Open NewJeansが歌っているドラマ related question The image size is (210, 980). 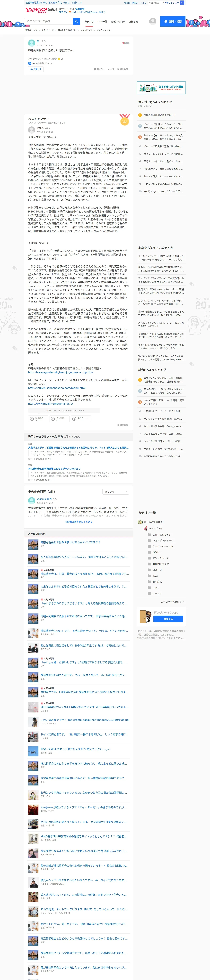83,807
